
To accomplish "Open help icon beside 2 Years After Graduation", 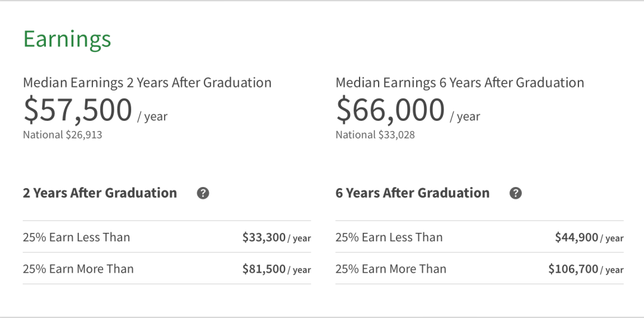I will coord(203,194).
